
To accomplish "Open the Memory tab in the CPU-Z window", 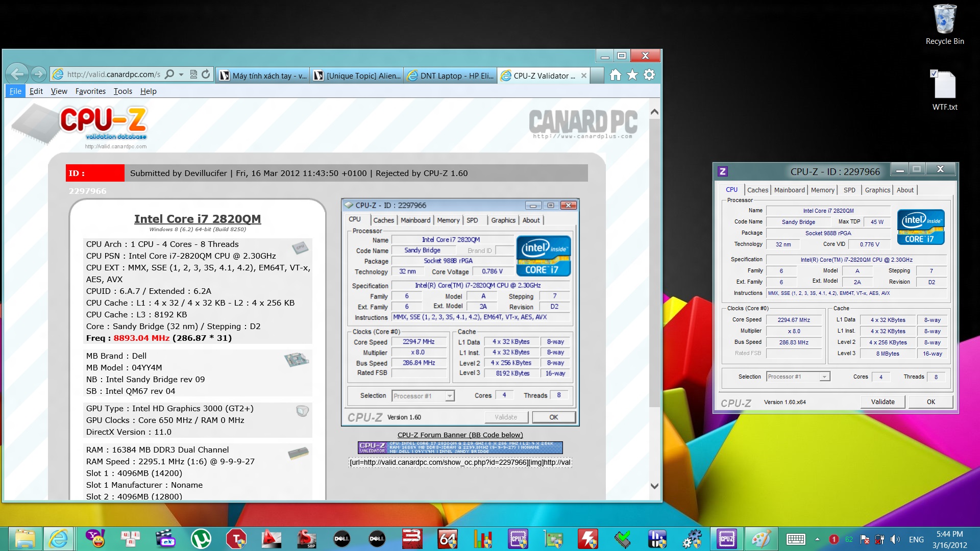I will 823,190.
